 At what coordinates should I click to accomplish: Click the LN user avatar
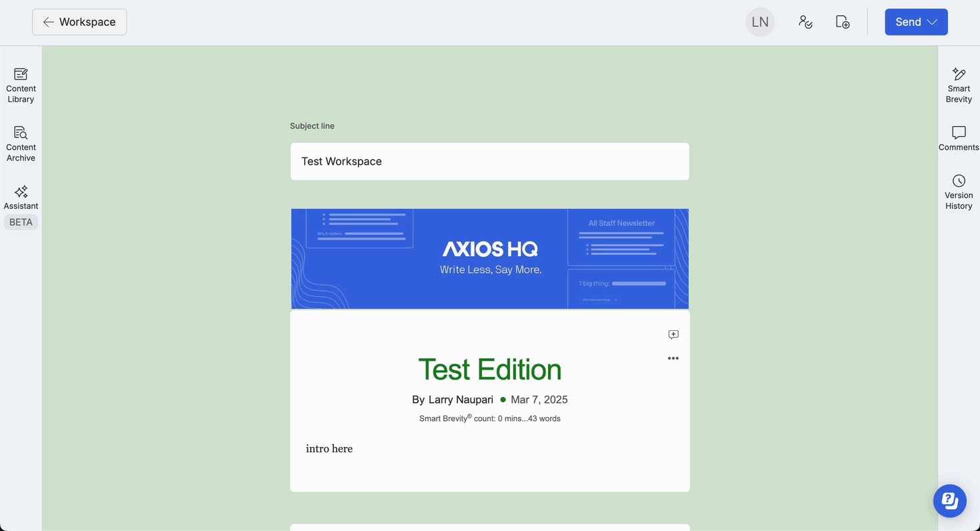pyautogui.click(x=760, y=22)
